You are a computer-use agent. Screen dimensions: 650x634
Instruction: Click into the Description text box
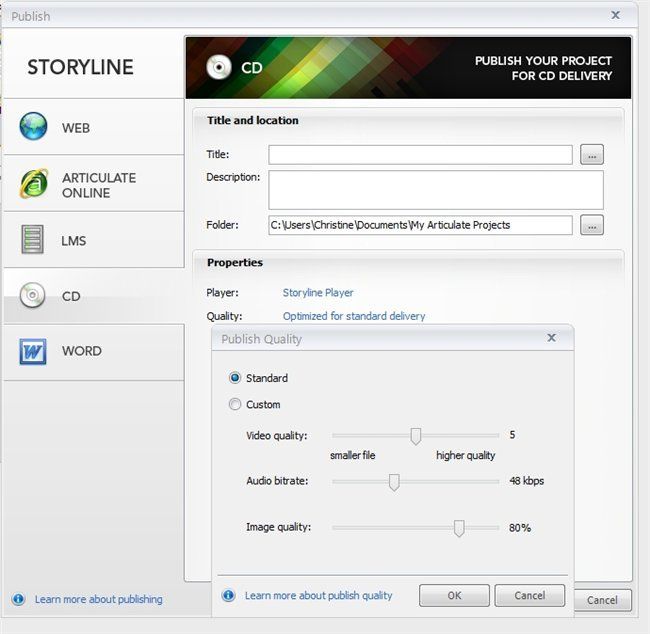[436, 190]
